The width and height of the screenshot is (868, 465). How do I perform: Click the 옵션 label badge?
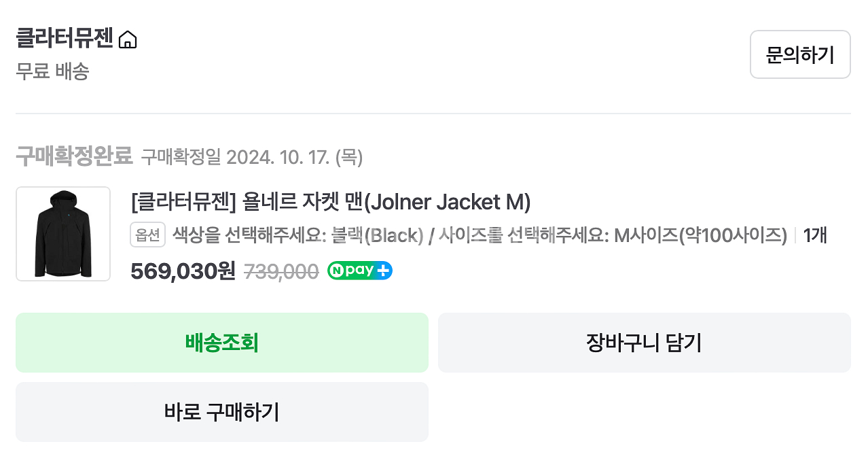point(147,235)
